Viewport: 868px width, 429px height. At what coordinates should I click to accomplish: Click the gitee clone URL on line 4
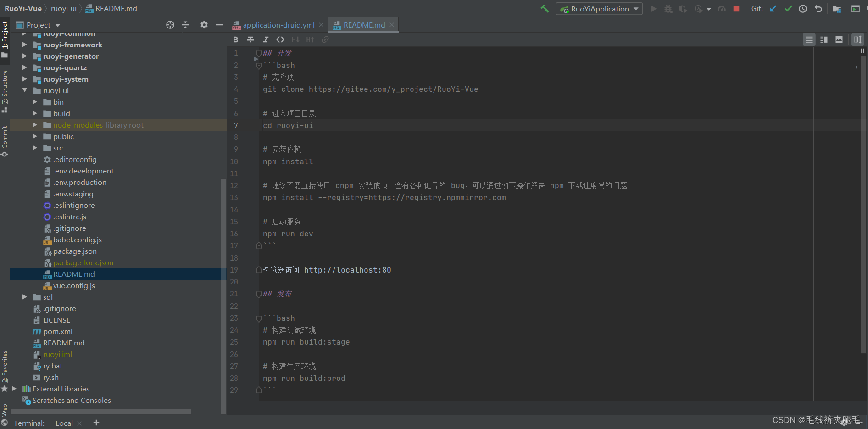[393, 89]
